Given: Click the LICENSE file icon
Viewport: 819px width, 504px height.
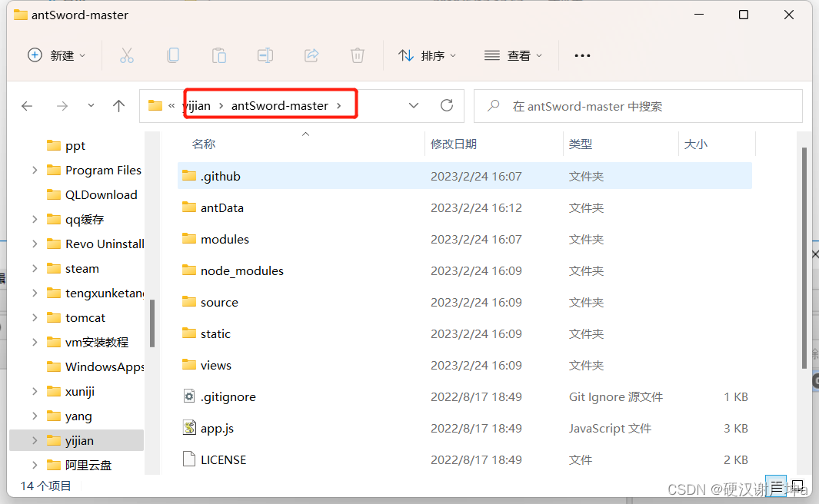Looking at the screenshot, I should point(189,459).
